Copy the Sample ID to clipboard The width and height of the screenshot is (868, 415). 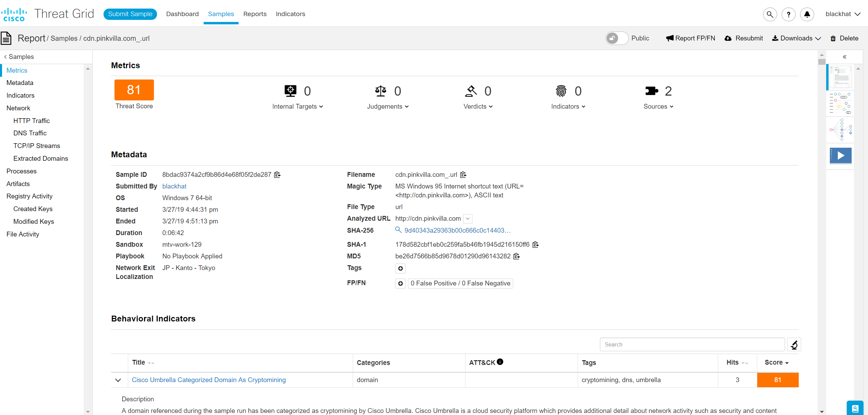pyautogui.click(x=277, y=175)
